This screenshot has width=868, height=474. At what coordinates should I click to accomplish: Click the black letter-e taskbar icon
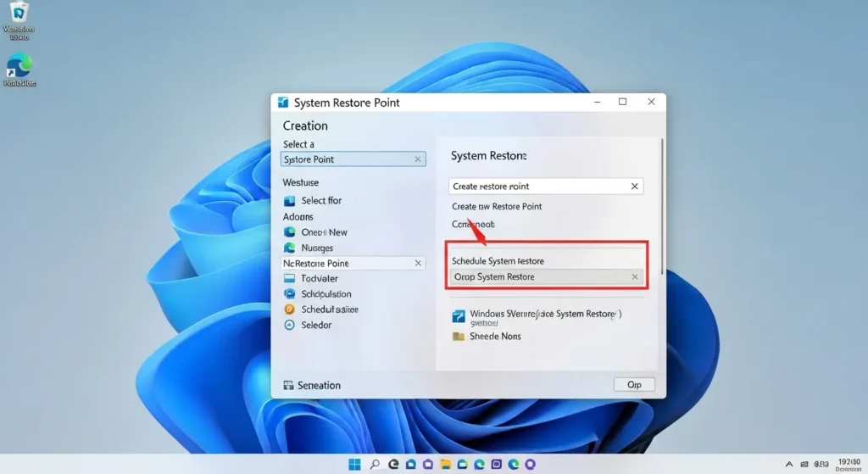pos(393,464)
